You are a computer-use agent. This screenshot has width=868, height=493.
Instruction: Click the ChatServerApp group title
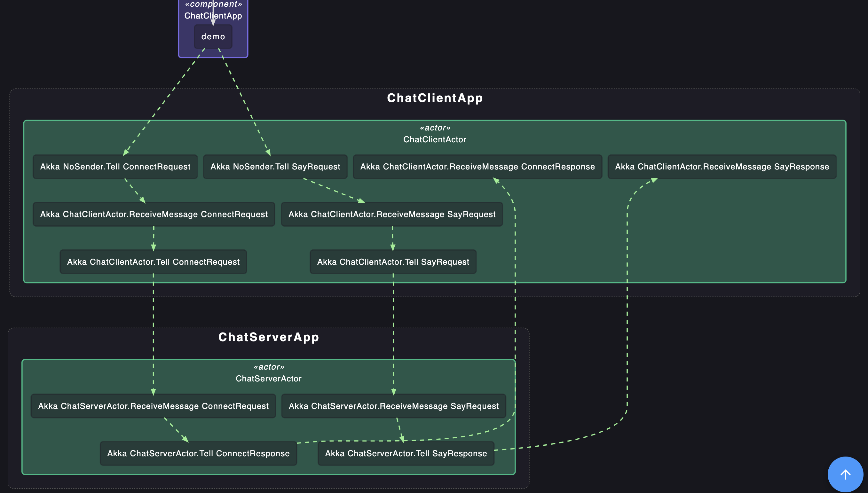[x=269, y=337]
